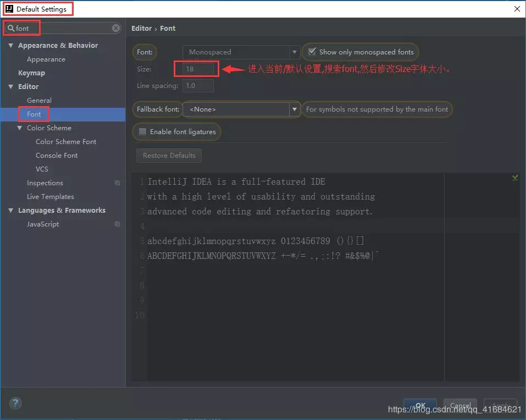Collapse the Languages & Frameworks section

11,211
